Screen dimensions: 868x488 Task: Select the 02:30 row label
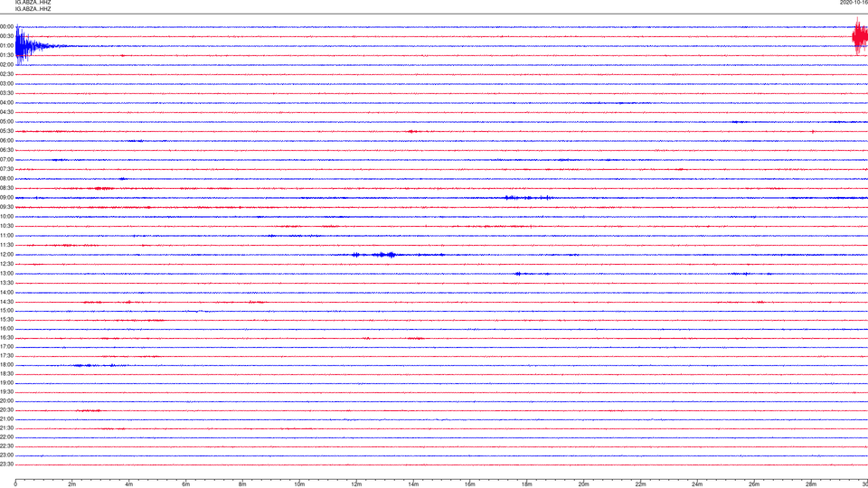pyautogui.click(x=6, y=74)
